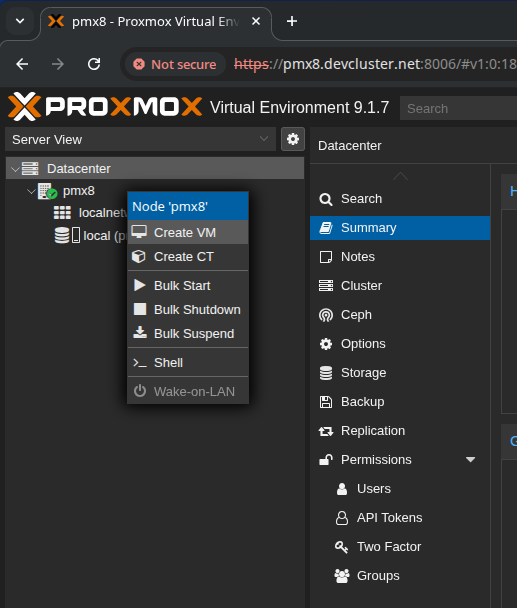
Task: Click the scroll-up arrow above panel menu
Action: coord(400,176)
